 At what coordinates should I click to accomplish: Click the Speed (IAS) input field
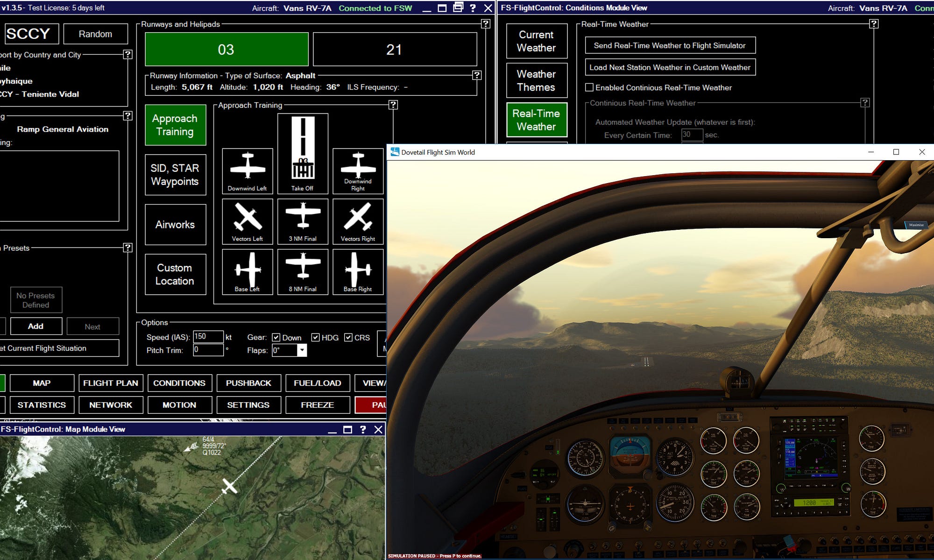[x=207, y=337]
